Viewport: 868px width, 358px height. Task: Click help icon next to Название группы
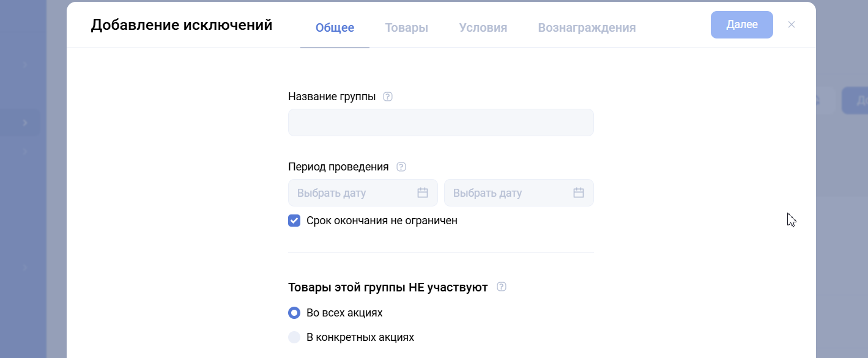coord(387,97)
